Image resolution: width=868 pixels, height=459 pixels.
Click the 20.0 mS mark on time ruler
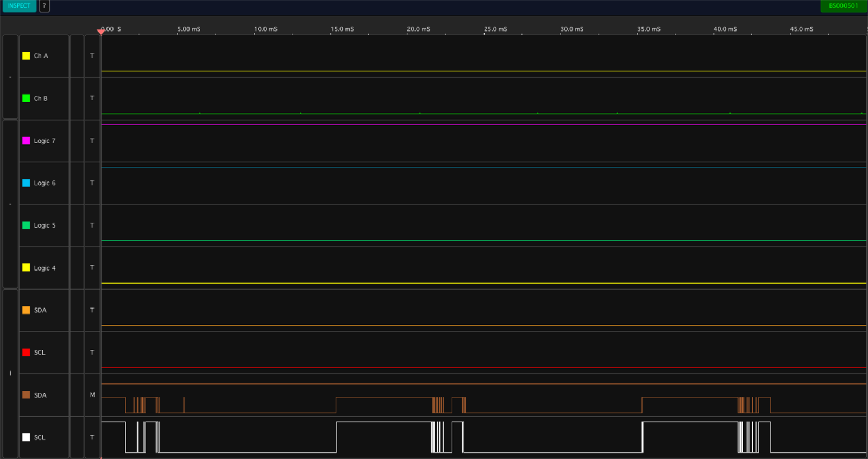[x=418, y=29]
